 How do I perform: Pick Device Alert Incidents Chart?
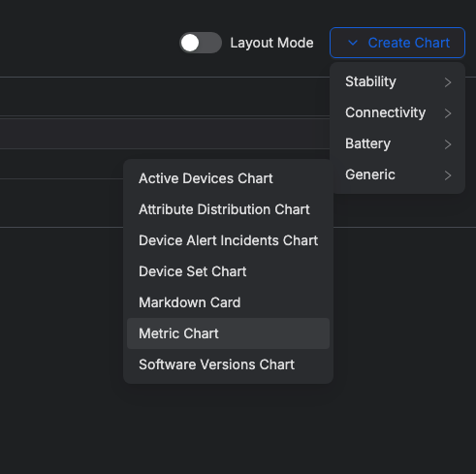pyautogui.click(x=228, y=240)
